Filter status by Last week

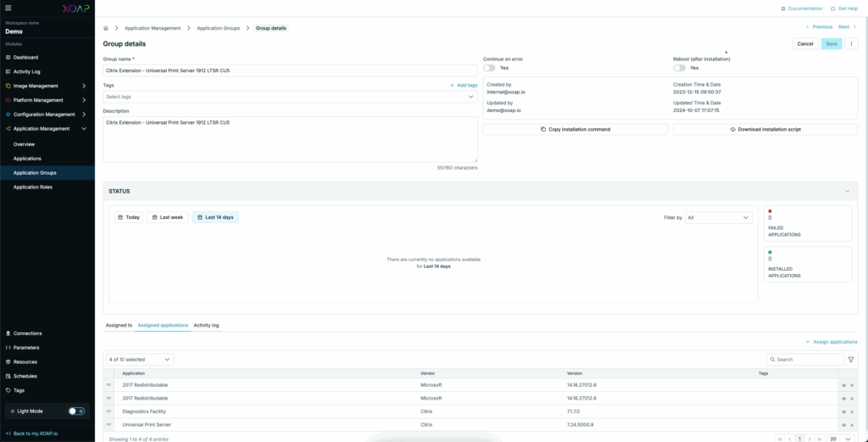click(167, 218)
